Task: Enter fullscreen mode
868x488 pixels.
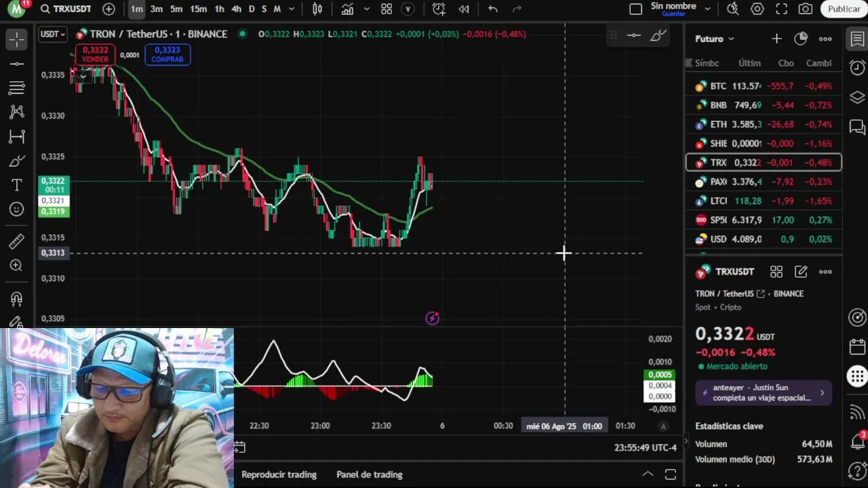Action: pyautogui.click(x=782, y=9)
